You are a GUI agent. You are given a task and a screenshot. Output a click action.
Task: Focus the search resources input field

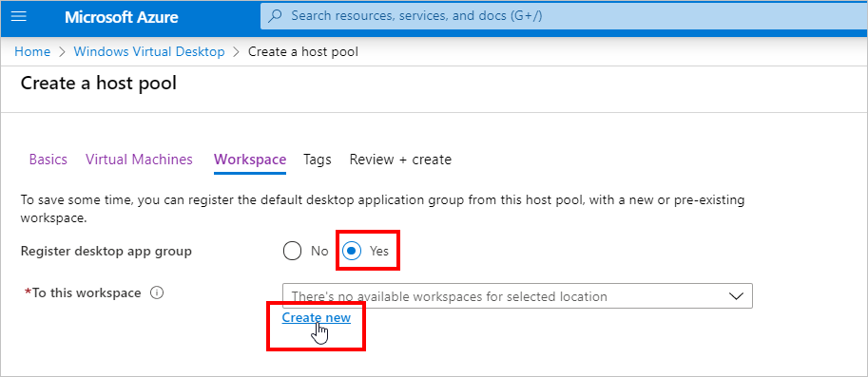tap(564, 16)
